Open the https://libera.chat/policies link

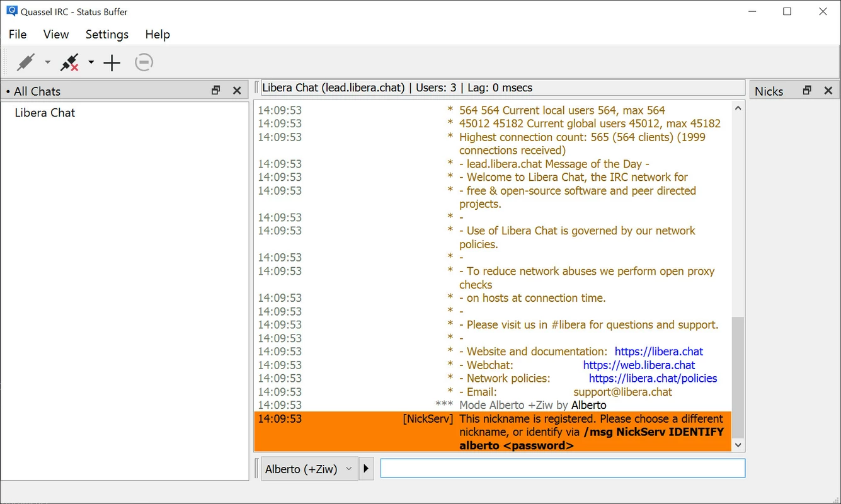[653, 379]
